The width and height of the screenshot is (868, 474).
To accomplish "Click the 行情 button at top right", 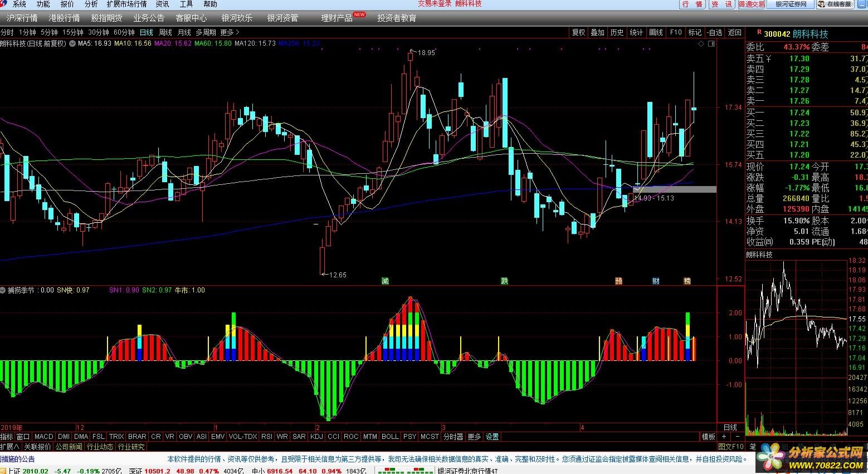I will 693,4.
